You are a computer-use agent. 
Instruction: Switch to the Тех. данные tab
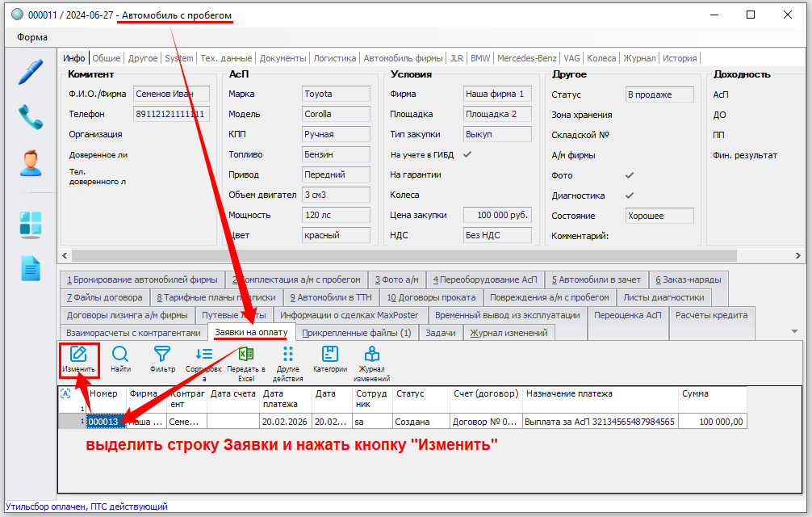click(x=226, y=58)
